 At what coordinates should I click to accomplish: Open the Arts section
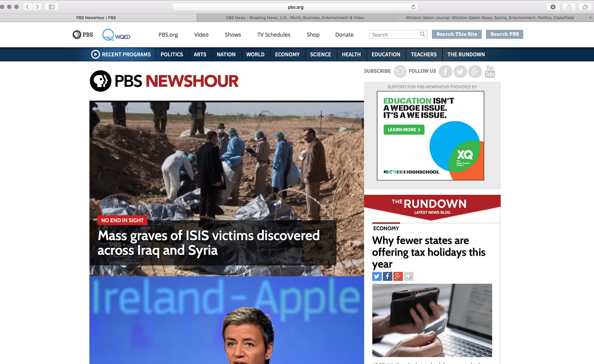point(200,54)
